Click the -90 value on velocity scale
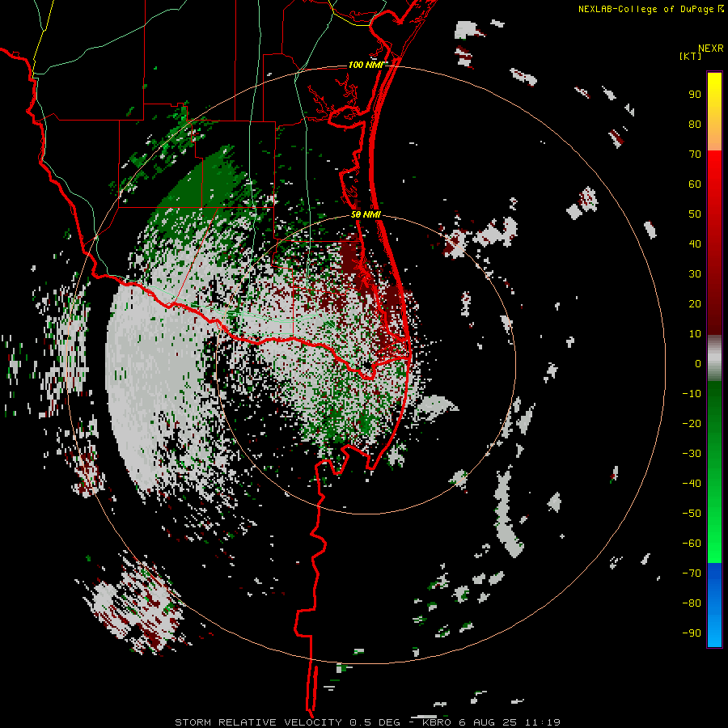The image size is (728, 728). pos(692,633)
